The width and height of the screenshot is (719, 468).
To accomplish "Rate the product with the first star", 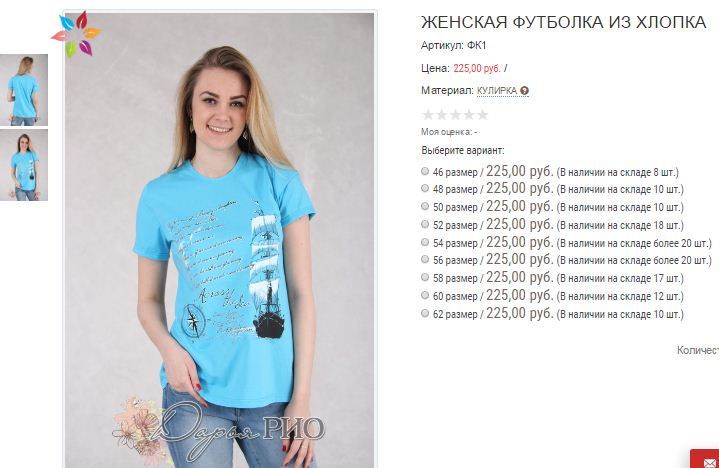I will tap(428, 115).
